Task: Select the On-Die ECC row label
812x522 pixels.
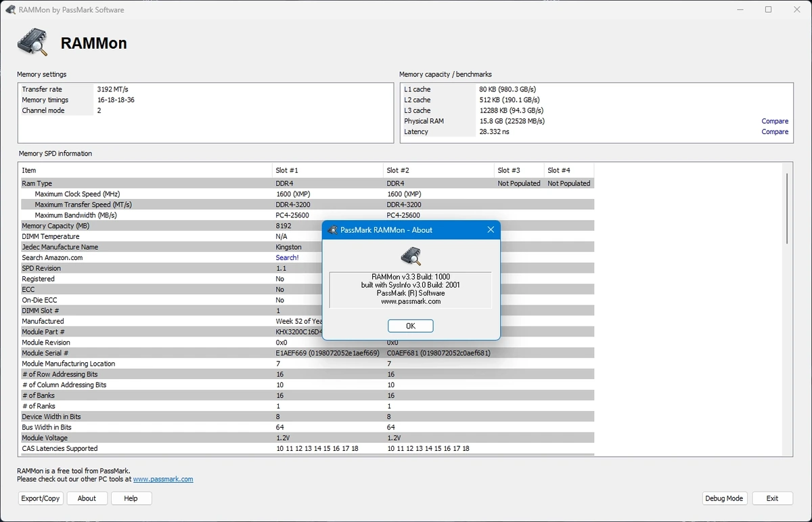Action: coord(39,300)
